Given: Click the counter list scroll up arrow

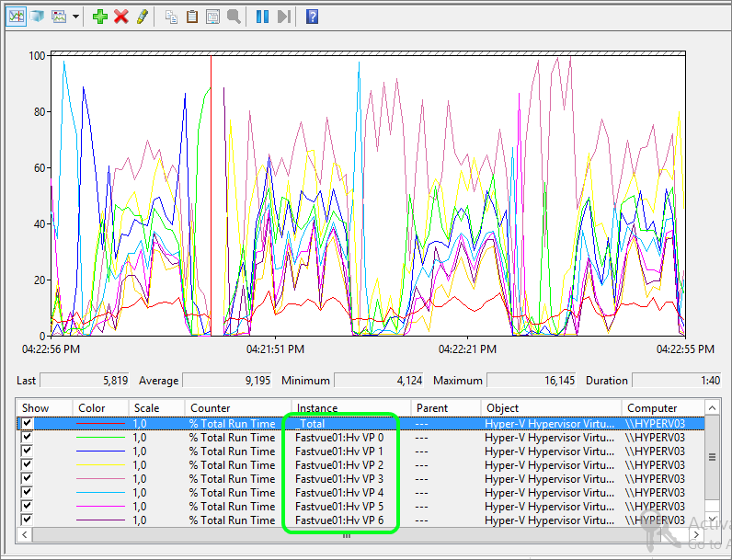Looking at the screenshot, I should click(711, 407).
